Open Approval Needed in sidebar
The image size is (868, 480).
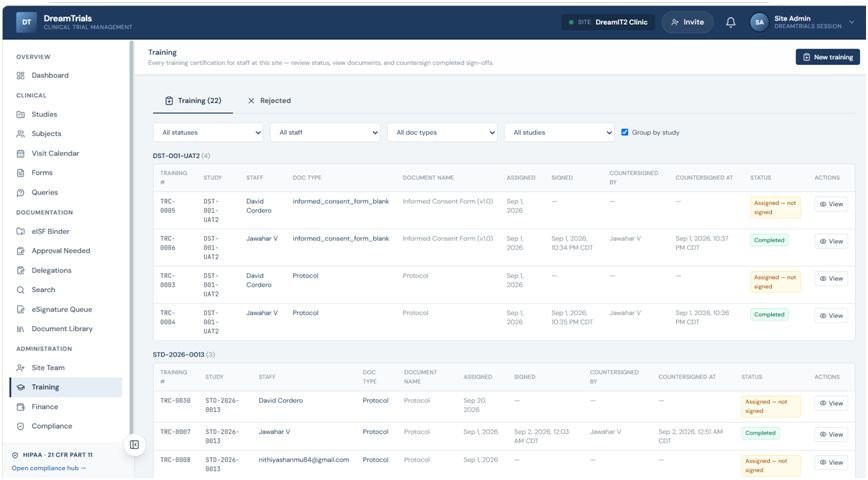[65, 251]
